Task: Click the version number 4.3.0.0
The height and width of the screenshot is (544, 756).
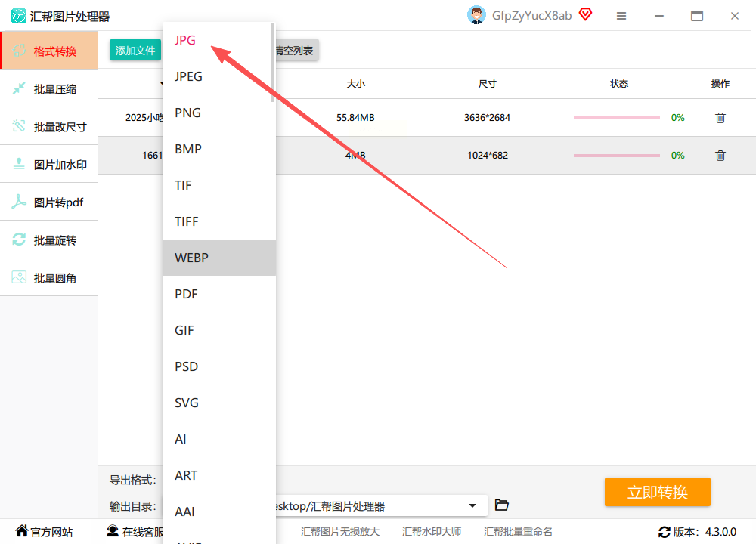Action: (x=720, y=532)
